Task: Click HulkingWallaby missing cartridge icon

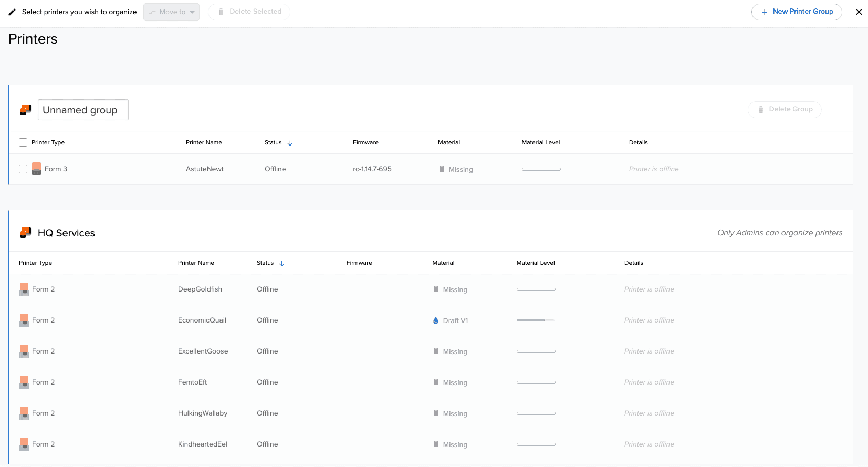Action: pyautogui.click(x=436, y=413)
